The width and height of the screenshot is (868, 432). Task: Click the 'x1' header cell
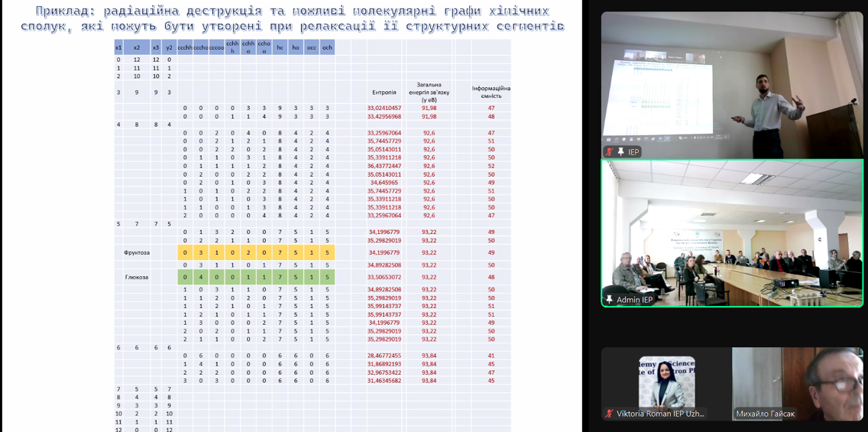tap(118, 47)
